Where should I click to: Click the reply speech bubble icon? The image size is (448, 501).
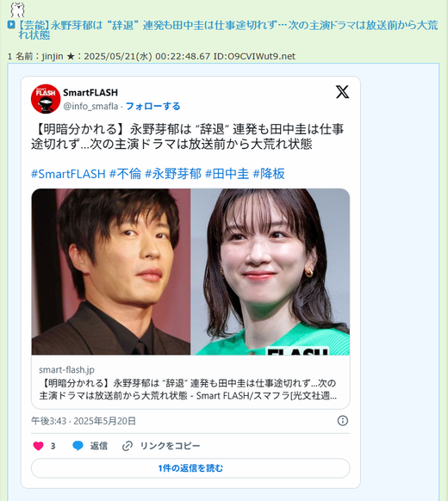coord(78,446)
